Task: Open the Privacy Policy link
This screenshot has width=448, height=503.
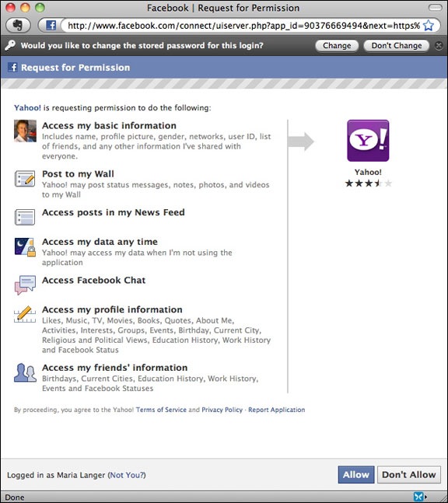Action: pyautogui.click(x=222, y=410)
